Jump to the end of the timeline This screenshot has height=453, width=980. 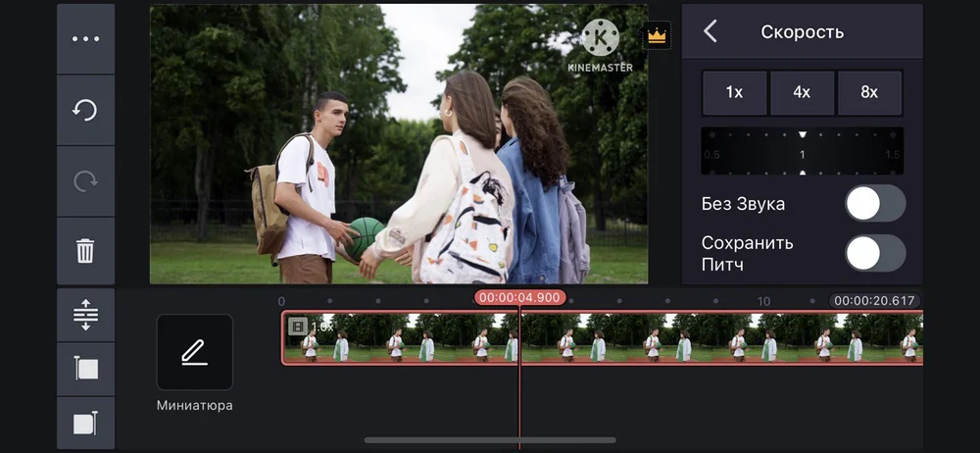pos(85,423)
